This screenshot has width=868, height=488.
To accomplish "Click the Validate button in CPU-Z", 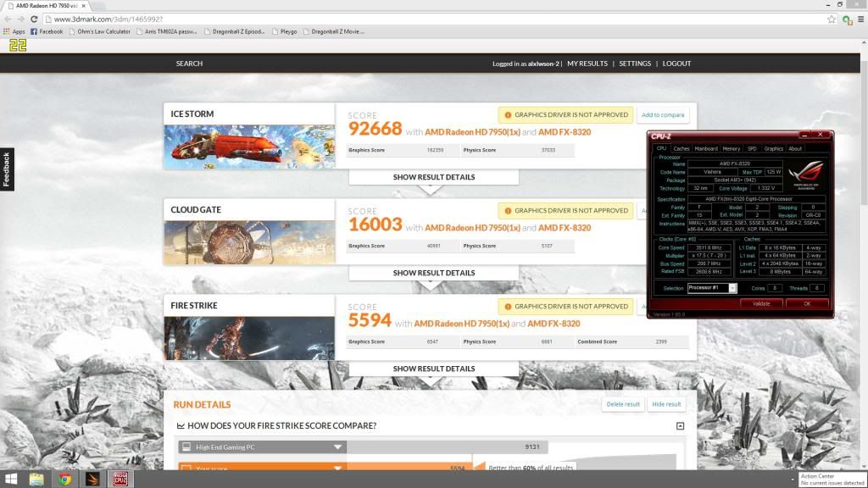I will pos(762,304).
